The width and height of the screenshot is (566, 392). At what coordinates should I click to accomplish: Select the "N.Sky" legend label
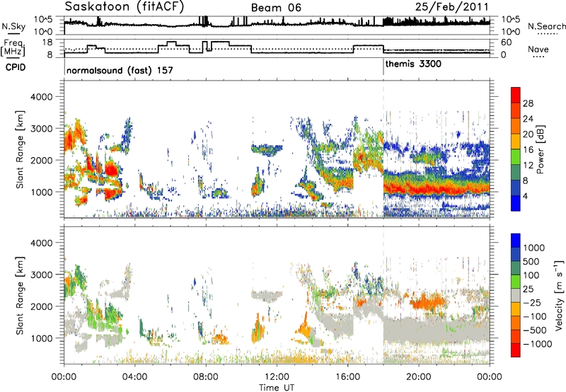[13, 26]
